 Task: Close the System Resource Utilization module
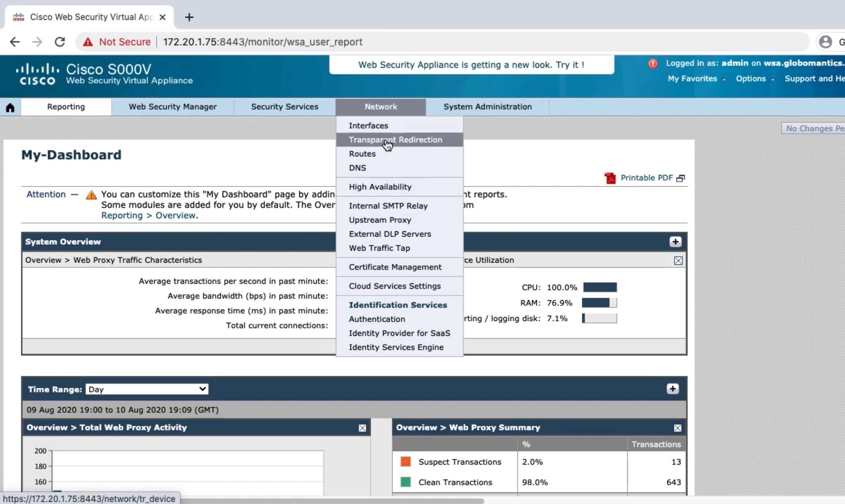pos(678,260)
